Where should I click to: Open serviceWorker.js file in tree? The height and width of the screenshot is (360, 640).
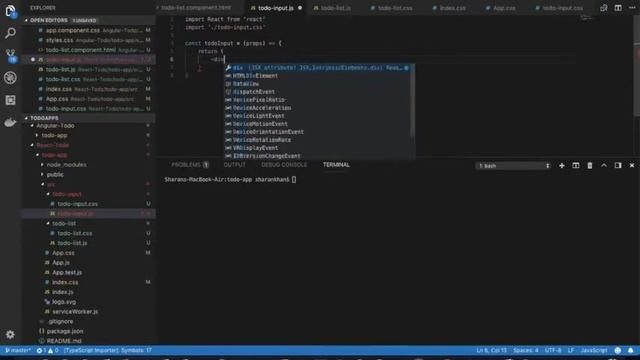[x=89, y=311]
